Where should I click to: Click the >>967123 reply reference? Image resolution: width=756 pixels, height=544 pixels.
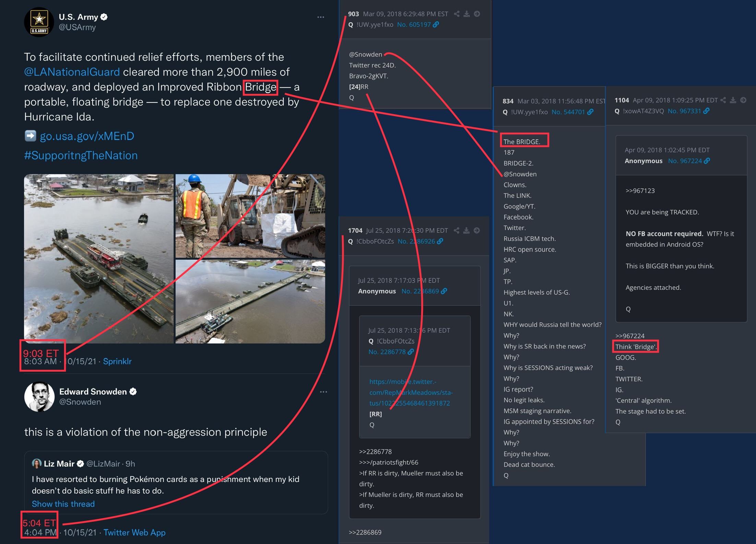pyautogui.click(x=640, y=191)
